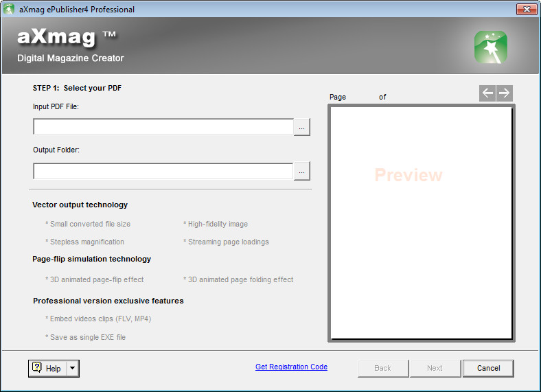Click inside the Input PDF File field

[x=163, y=126]
